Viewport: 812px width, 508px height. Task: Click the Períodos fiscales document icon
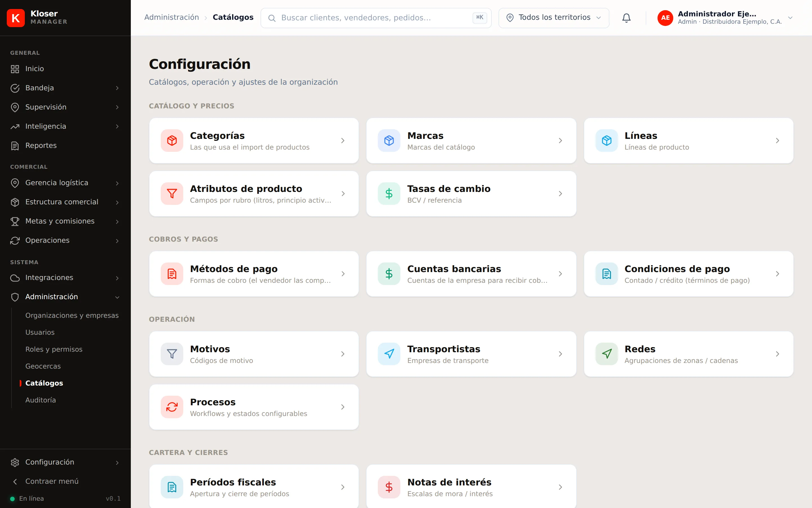(172, 487)
